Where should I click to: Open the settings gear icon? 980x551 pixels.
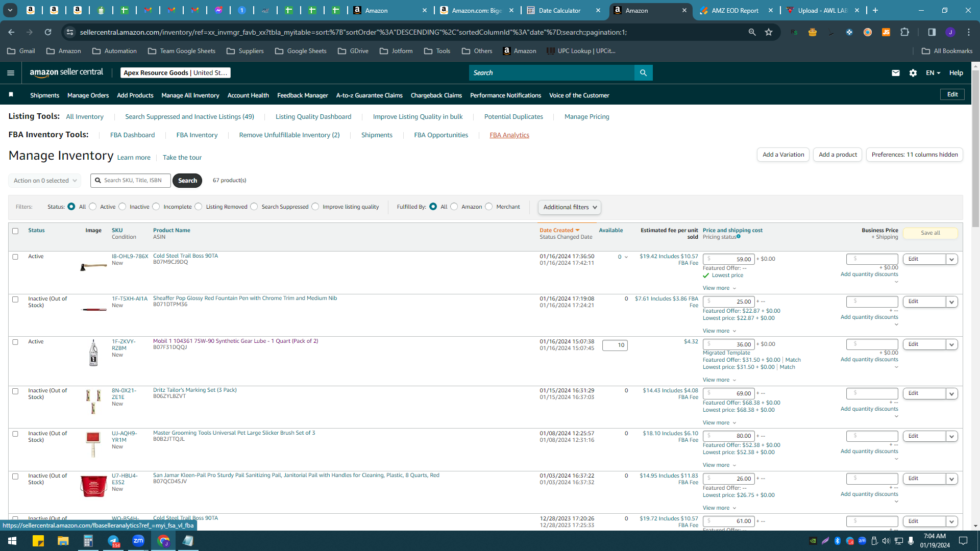(x=913, y=73)
